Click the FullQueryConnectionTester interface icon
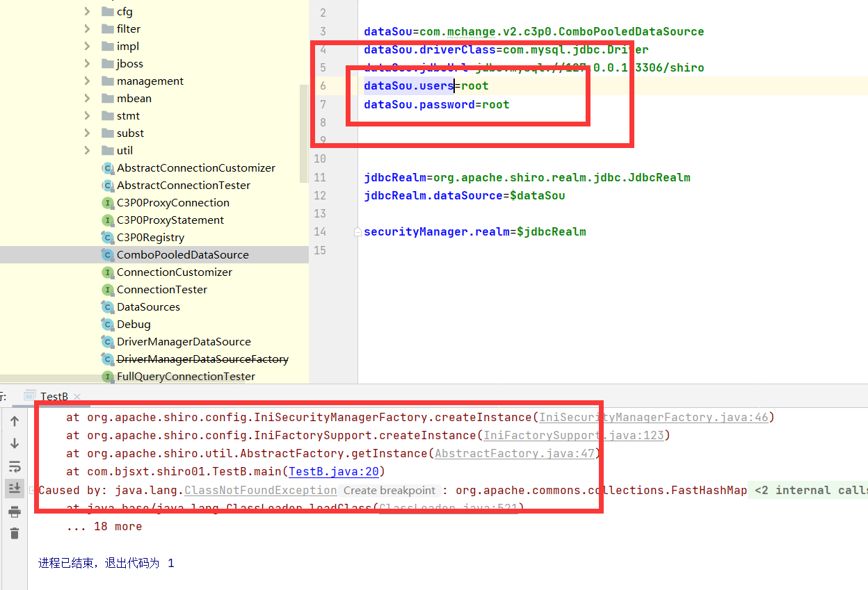 click(x=107, y=376)
